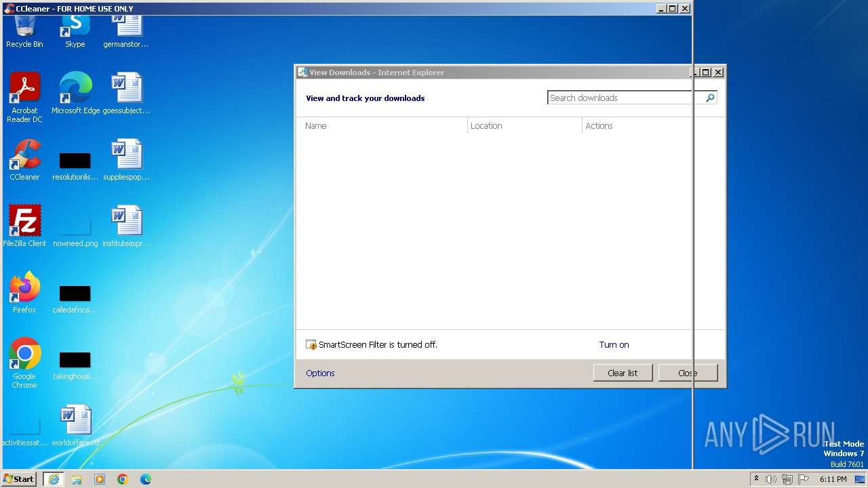Click the taskbar clock showing 6:11 PM
The height and width of the screenshot is (488, 868).
tap(833, 479)
